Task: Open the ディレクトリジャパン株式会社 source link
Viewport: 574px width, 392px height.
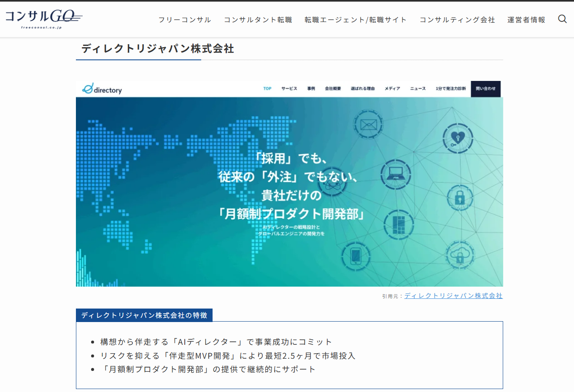Action: (453, 296)
